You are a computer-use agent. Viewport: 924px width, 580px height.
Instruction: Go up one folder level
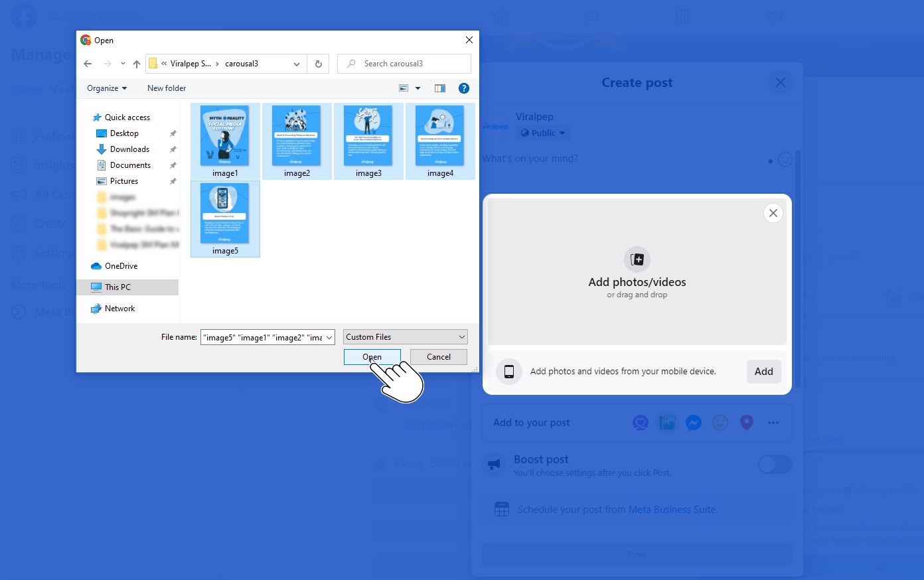[x=137, y=64]
